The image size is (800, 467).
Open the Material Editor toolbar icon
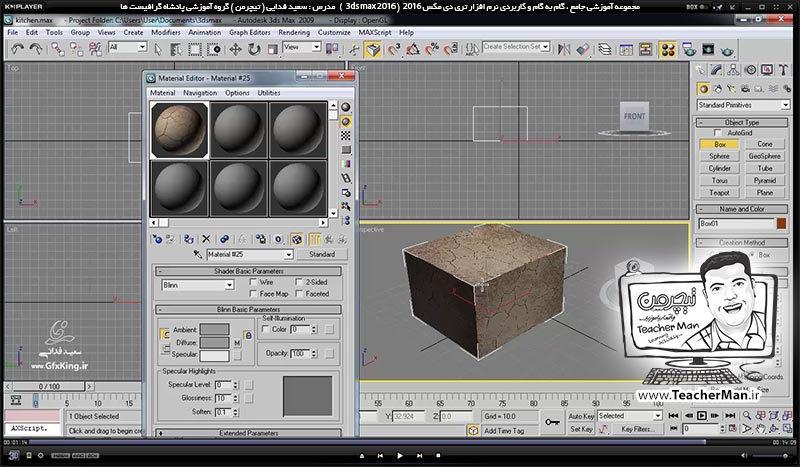[667, 50]
